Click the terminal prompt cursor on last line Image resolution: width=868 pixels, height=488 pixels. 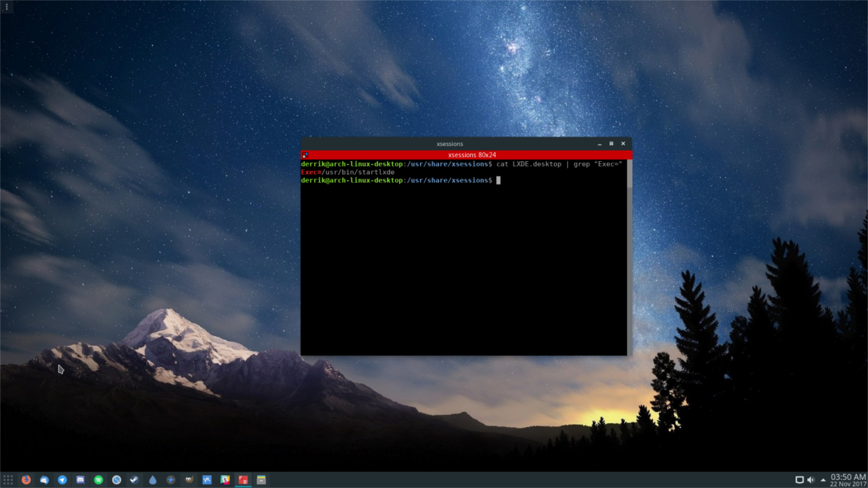[498, 180]
